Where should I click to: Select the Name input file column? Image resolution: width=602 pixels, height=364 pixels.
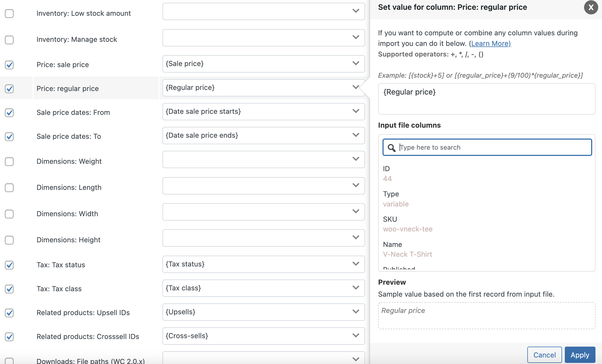pyautogui.click(x=393, y=244)
